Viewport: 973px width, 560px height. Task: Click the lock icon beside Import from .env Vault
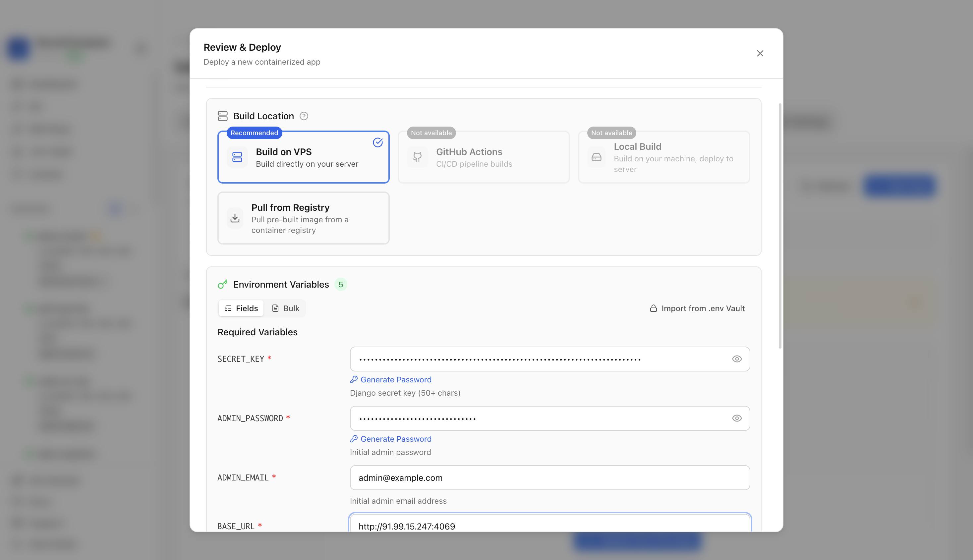653,308
